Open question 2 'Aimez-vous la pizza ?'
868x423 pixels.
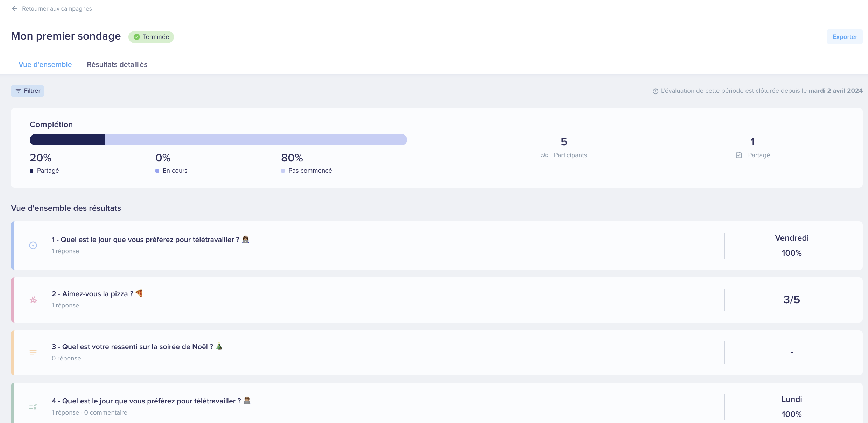click(x=437, y=300)
